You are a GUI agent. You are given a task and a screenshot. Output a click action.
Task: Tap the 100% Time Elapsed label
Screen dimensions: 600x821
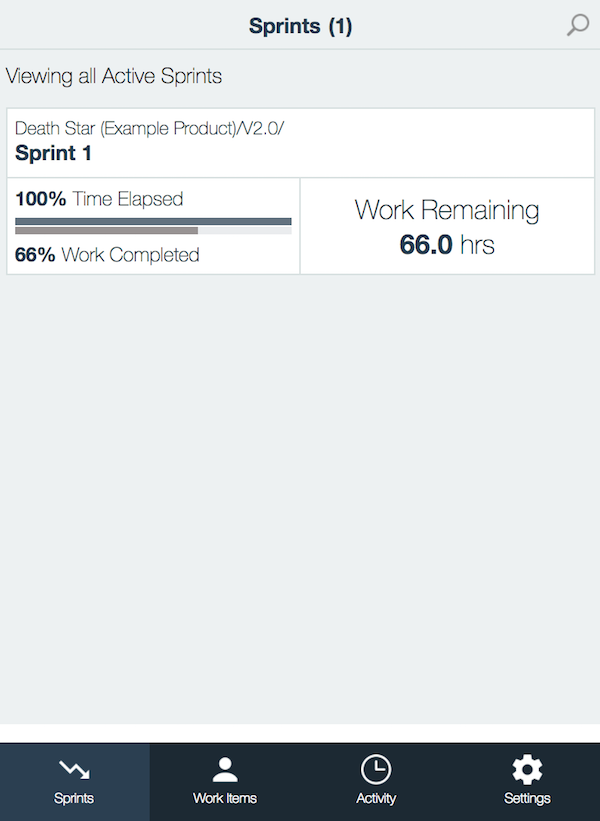click(x=99, y=199)
